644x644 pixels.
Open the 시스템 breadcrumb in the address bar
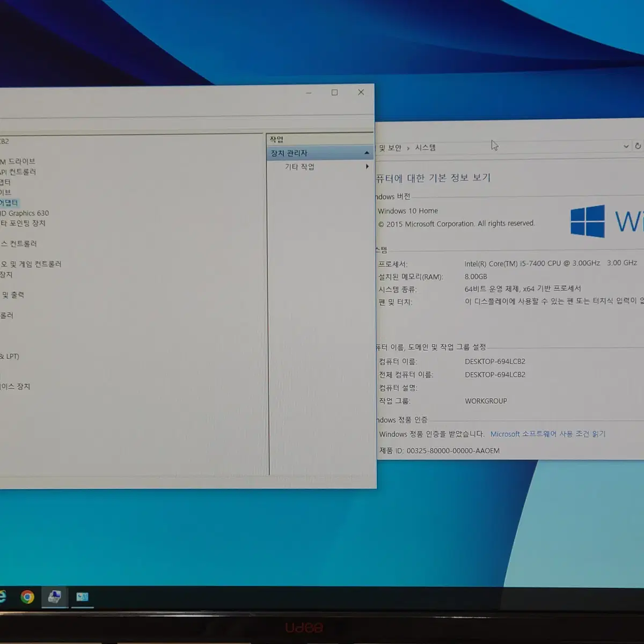425,148
